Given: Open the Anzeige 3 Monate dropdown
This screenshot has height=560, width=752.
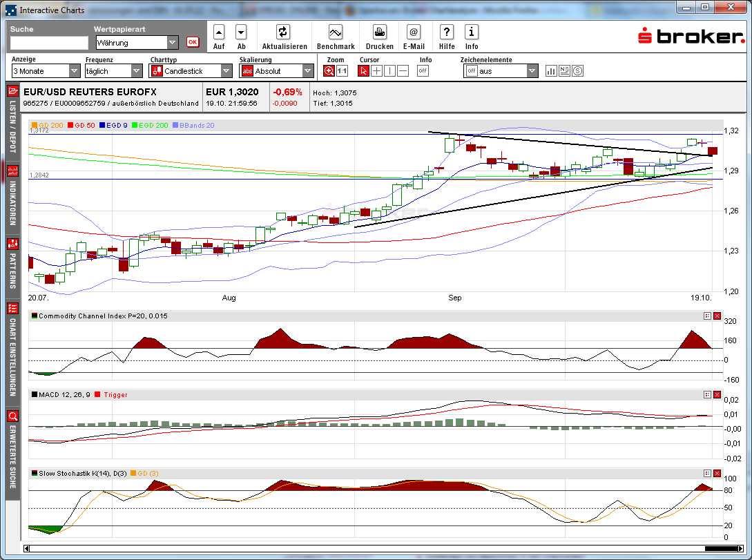Looking at the screenshot, I should click(46, 71).
